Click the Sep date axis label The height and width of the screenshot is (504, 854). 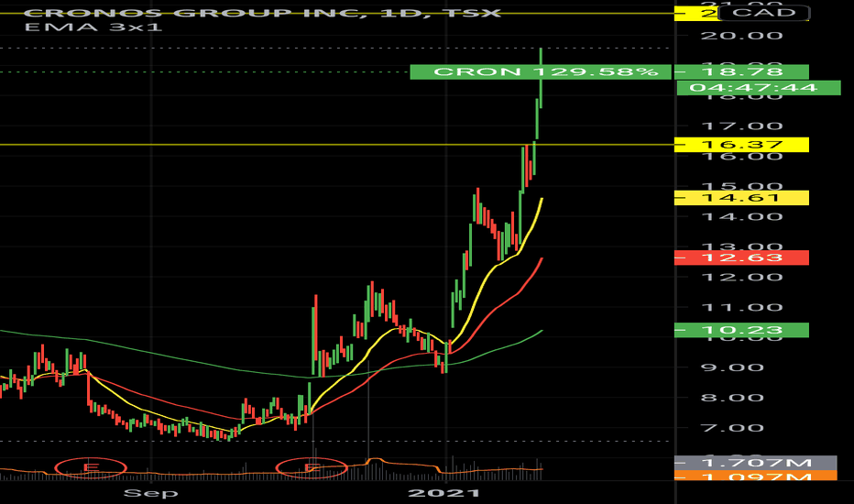151,494
